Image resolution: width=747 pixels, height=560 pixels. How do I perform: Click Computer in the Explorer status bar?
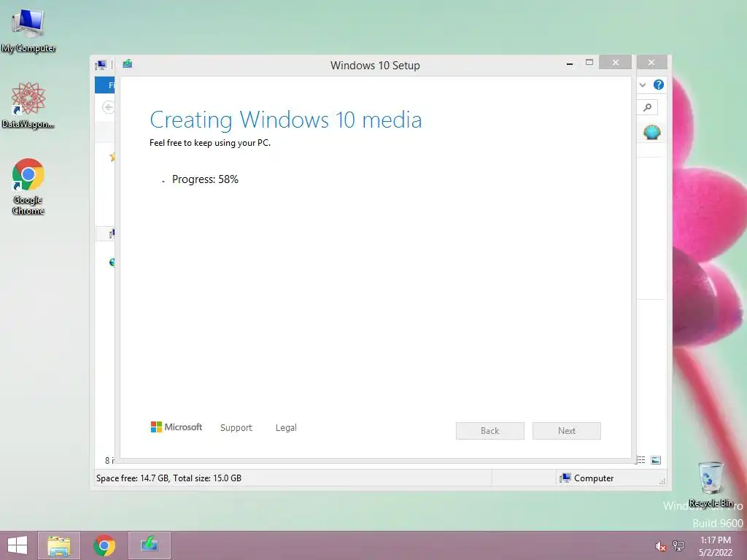587,478
